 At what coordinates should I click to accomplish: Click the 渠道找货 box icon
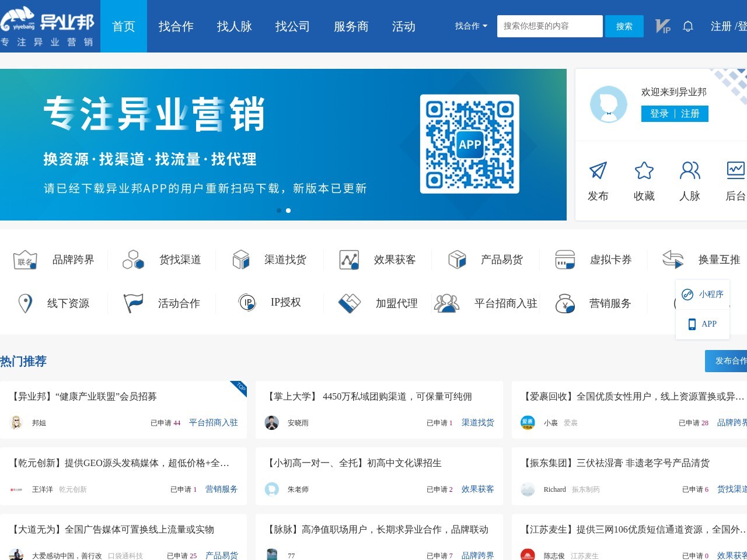point(240,260)
